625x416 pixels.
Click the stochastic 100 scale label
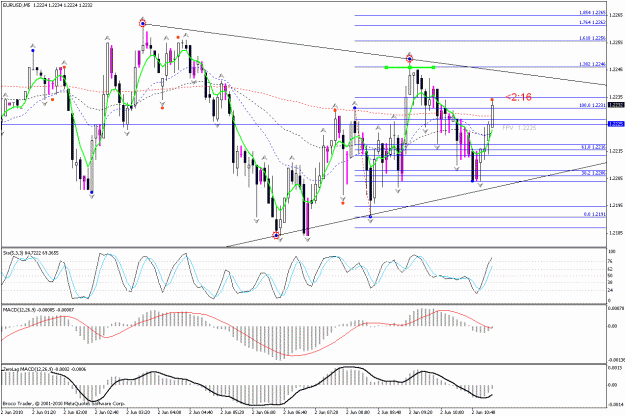pyautogui.click(x=612, y=252)
